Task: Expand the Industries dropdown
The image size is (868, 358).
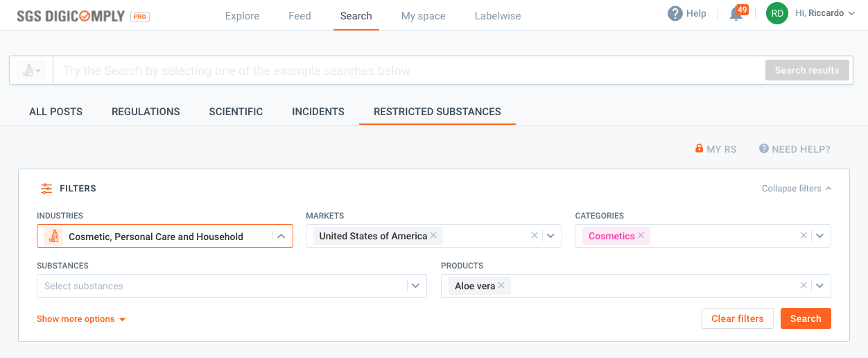Action: (x=281, y=236)
